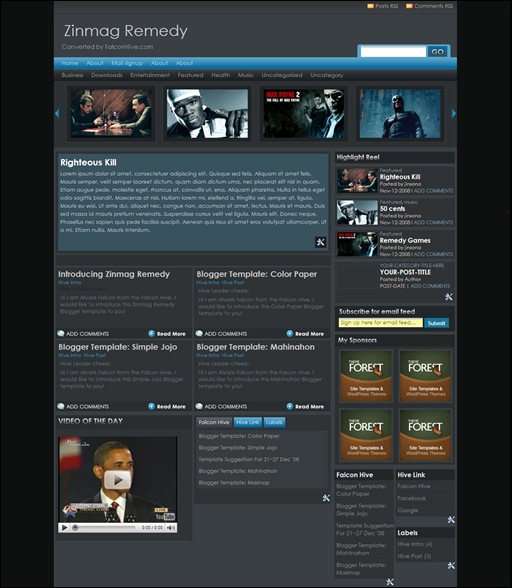
Task: Switch to the Labels tab
Action: click(274, 422)
